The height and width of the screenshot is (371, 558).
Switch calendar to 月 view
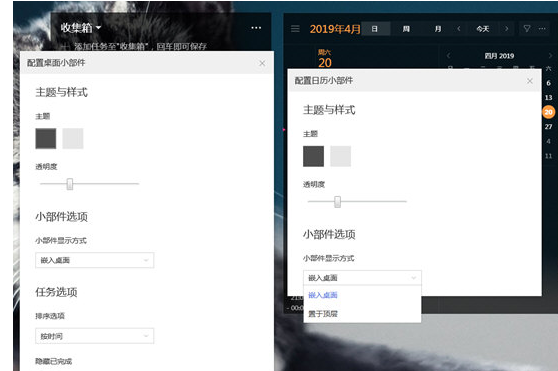438,29
